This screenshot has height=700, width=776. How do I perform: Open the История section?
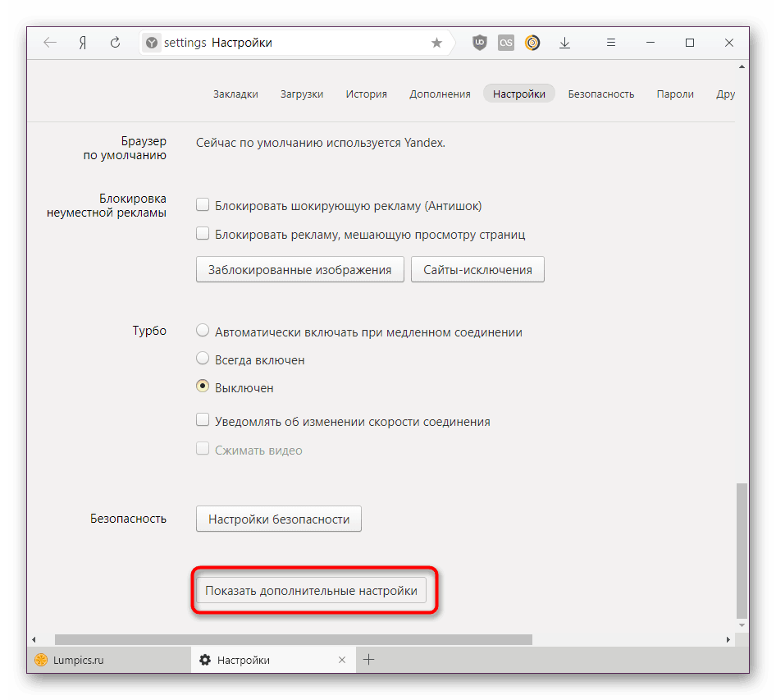[366, 94]
